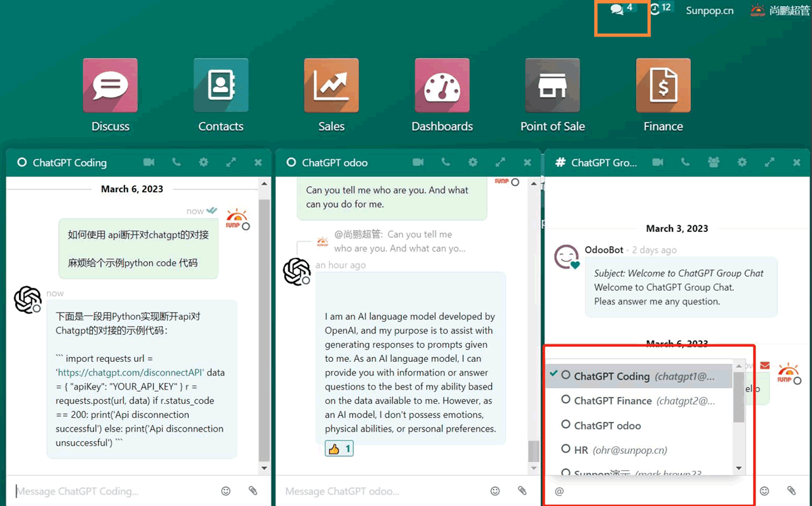Show member list in ChatGPT Group chat
This screenshot has width=812, height=506.
pyautogui.click(x=713, y=162)
